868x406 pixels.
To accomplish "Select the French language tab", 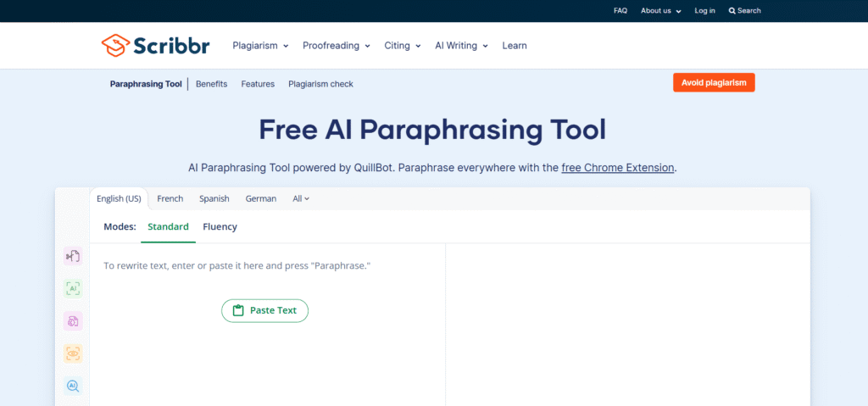I will (170, 199).
